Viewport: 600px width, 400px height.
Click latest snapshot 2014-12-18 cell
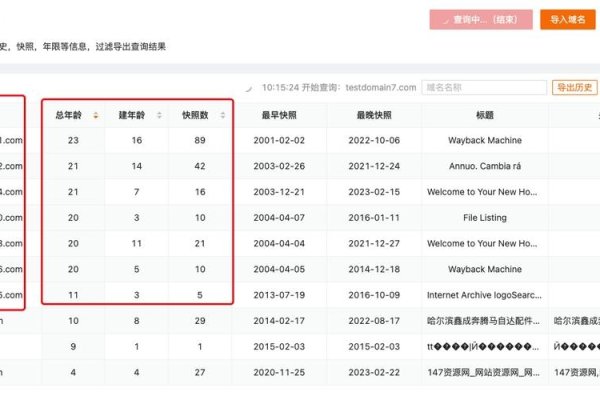(374, 269)
